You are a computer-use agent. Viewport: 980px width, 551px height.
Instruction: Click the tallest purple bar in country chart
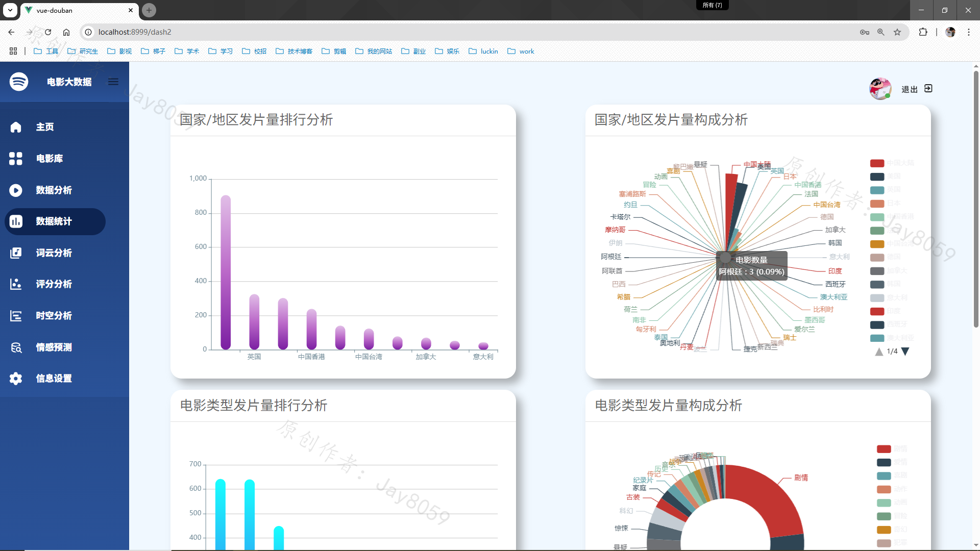point(226,272)
